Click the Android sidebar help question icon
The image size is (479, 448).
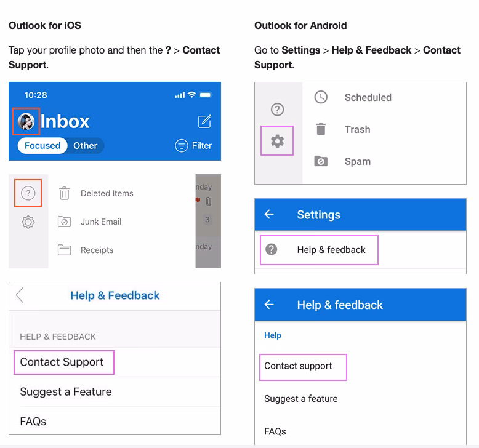[x=277, y=110]
